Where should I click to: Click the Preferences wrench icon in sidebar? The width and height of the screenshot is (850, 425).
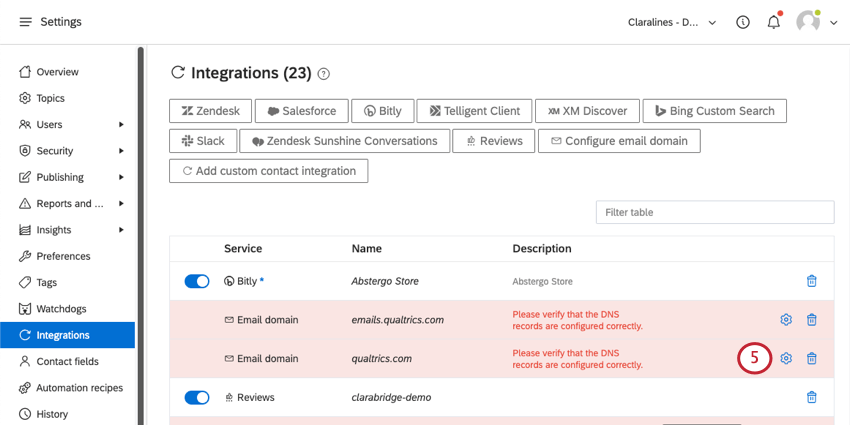coord(25,256)
